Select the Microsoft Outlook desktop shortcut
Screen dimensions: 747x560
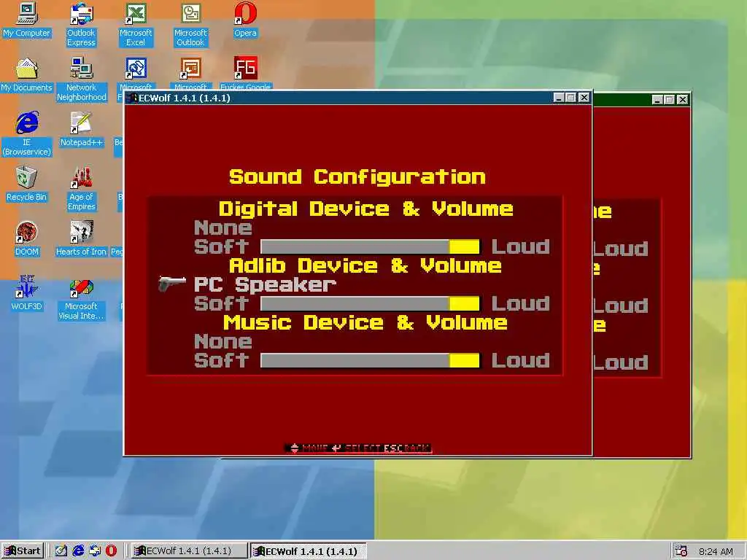click(190, 25)
